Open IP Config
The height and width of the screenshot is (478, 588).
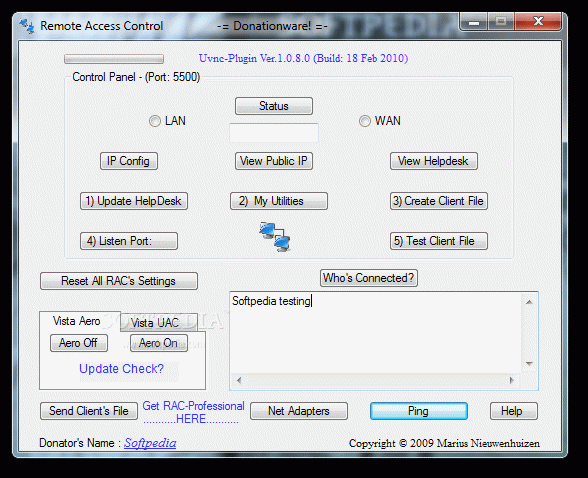point(129,161)
